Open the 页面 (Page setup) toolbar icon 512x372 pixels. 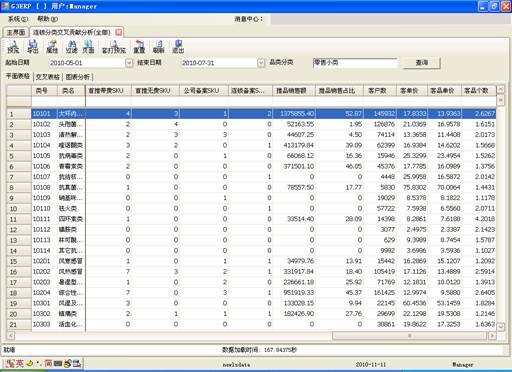[x=88, y=47]
